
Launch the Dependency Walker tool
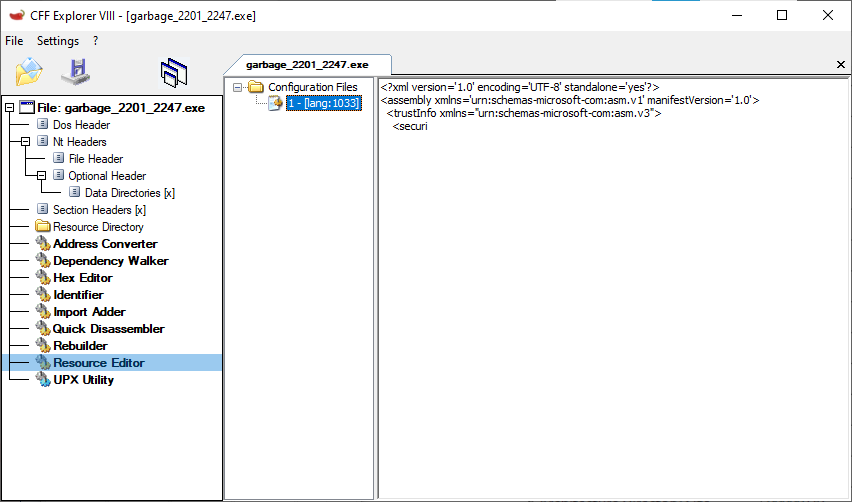pos(110,261)
